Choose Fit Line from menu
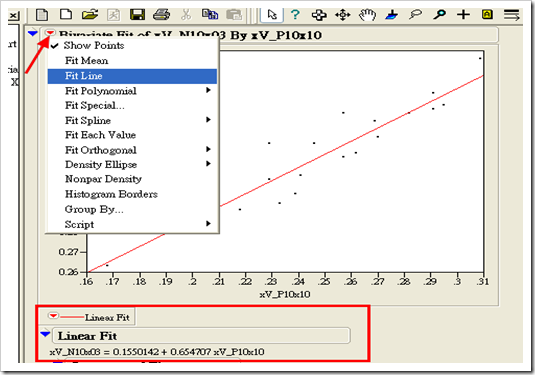Image resolution: width=535 pixels, height=375 pixels. pyautogui.click(x=132, y=76)
